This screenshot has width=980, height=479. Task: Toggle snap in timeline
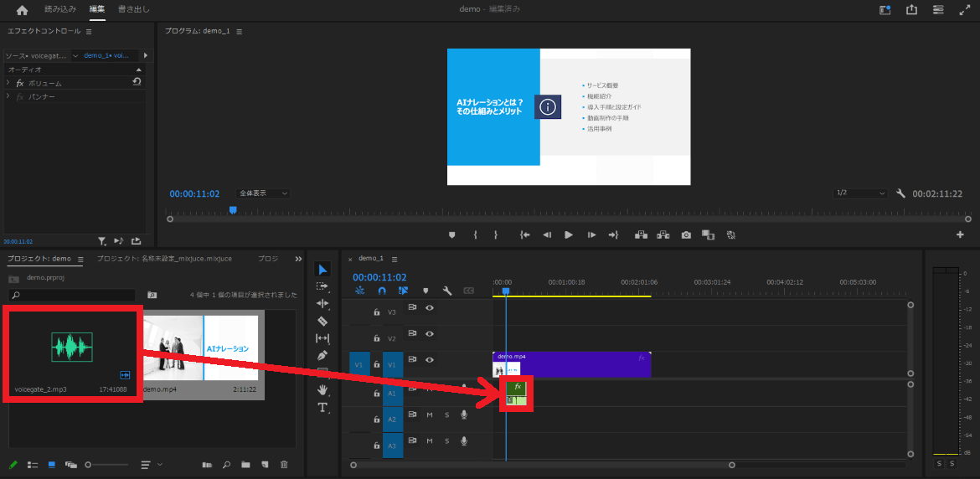tap(382, 291)
